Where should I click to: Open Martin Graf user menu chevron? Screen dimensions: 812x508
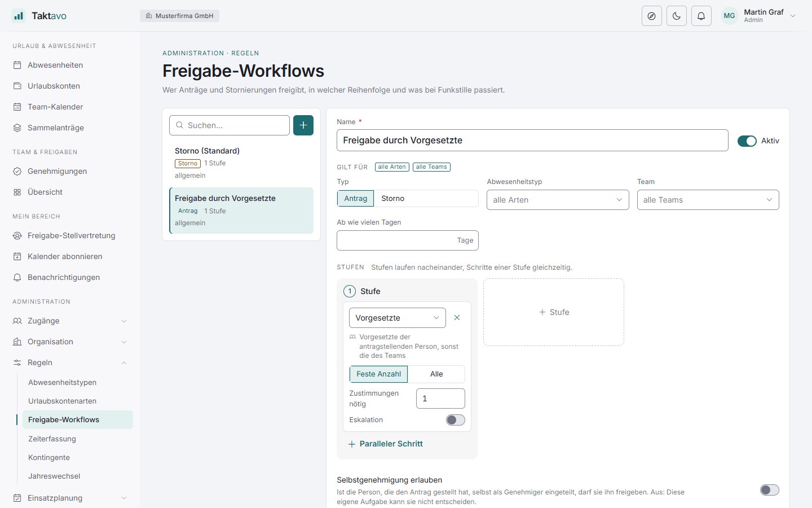pyautogui.click(x=793, y=16)
